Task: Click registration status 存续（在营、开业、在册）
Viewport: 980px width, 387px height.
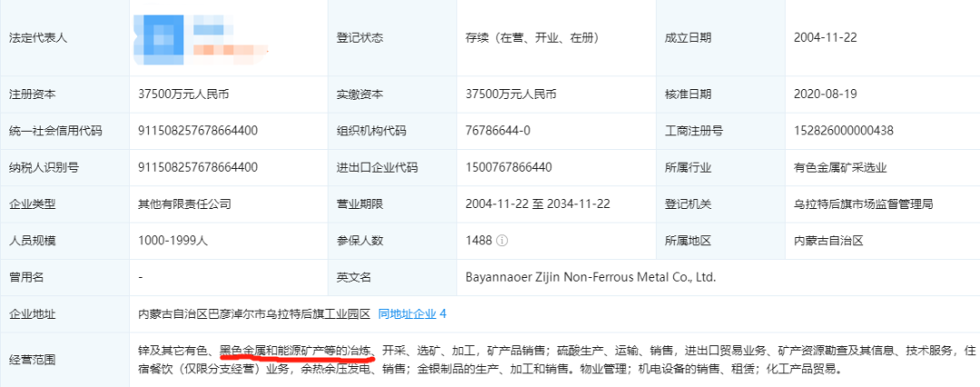Action: [533, 37]
